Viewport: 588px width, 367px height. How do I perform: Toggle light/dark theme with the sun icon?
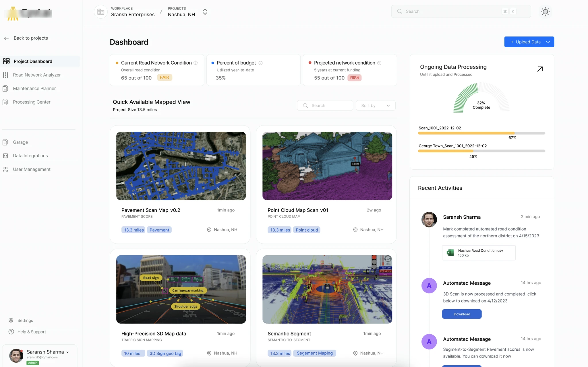click(x=545, y=11)
